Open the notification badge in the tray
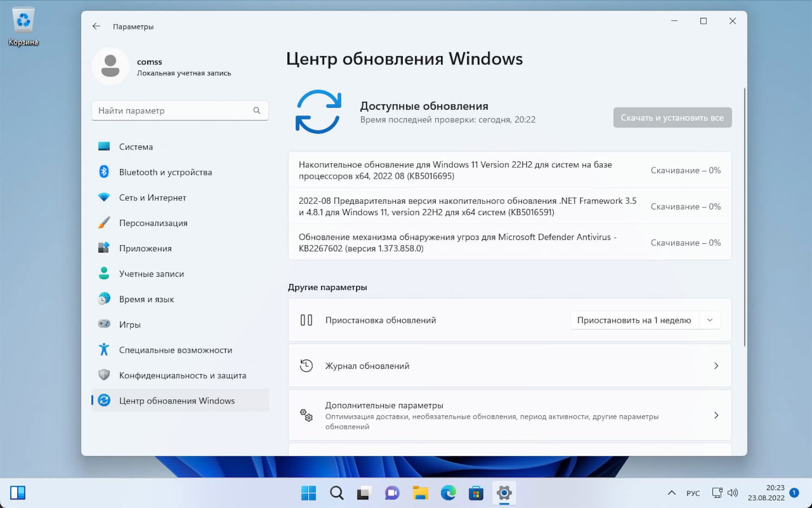The width and height of the screenshot is (812, 508). pyautogui.click(x=794, y=492)
